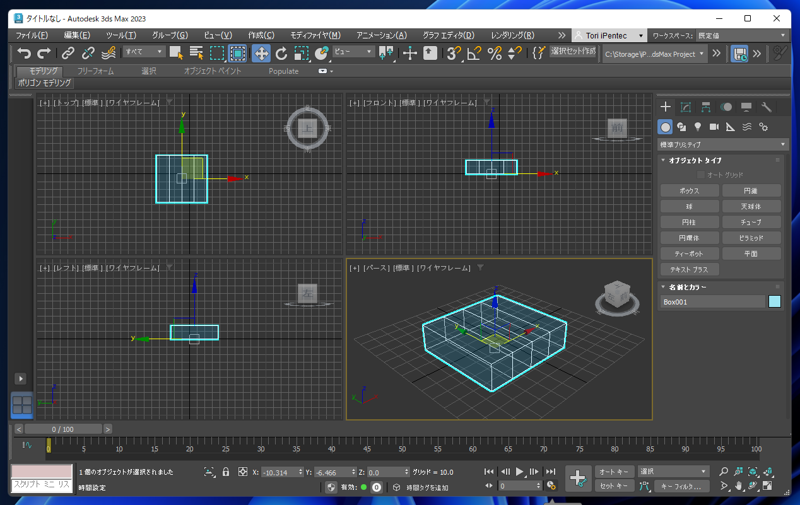This screenshot has height=505, width=800.
Task: Activate the Bind to Space Warp tool
Action: tap(109, 53)
